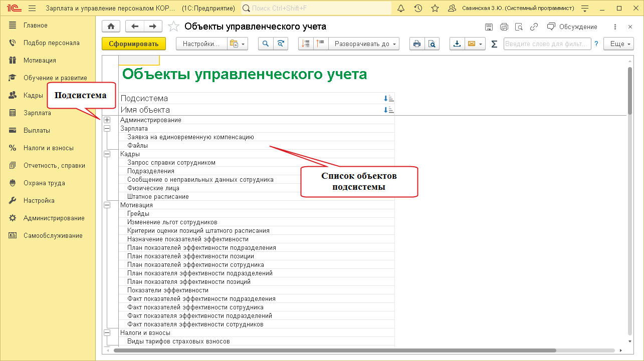644x361 pixels.
Task: Open notifications bell icon
Action: [400, 9]
